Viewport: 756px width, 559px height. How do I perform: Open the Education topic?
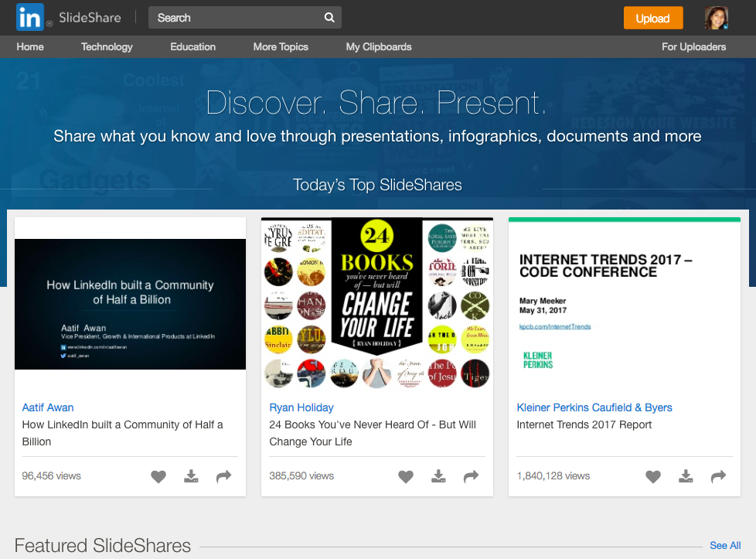coord(192,47)
